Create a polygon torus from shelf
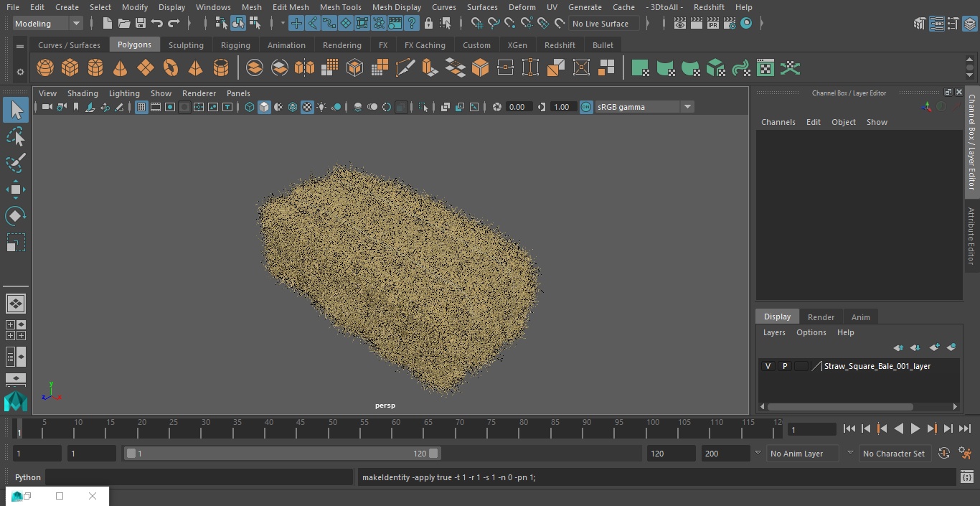980x506 pixels. click(x=171, y=68)
